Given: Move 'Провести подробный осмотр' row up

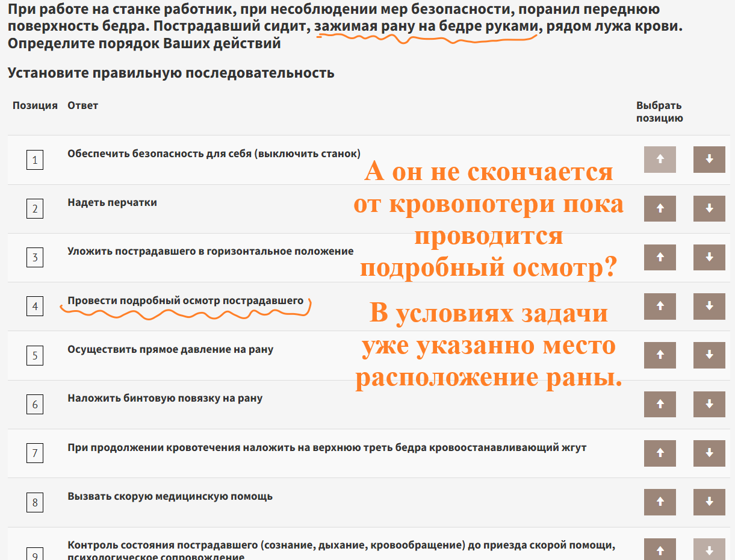Looking at the screenshot, I should click(660, 306).
